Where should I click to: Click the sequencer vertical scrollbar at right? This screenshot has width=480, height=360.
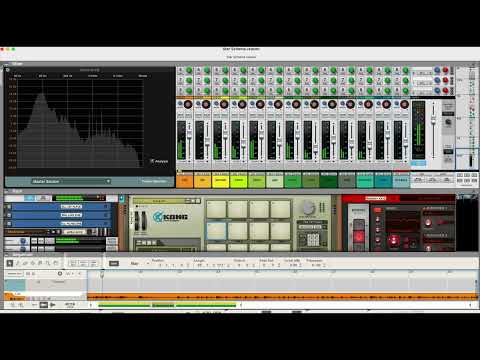[x=476, y=283]
